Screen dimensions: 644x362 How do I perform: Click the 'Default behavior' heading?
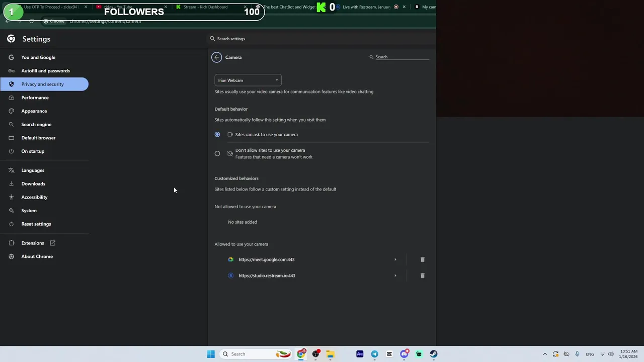coord(231,109)
